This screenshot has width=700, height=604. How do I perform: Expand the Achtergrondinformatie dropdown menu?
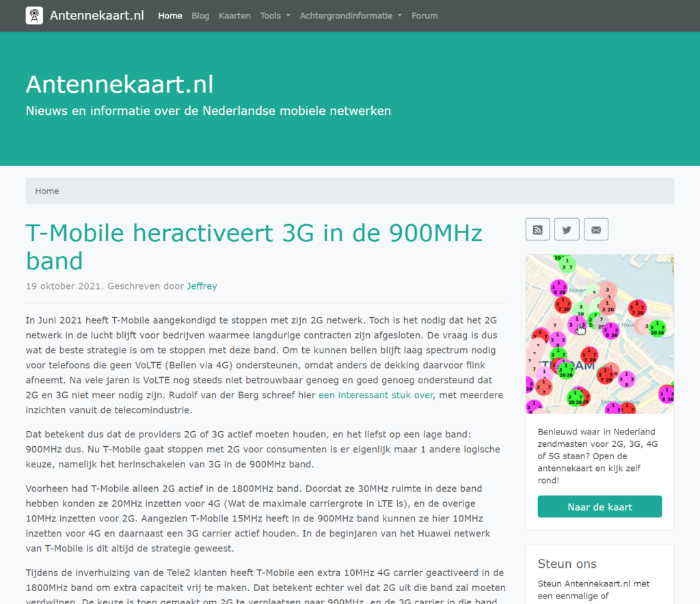click(351, 16)
